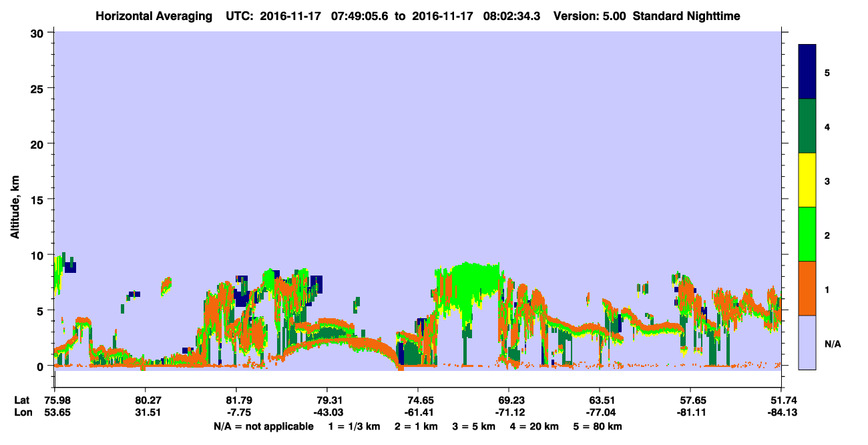The height and width of the screenshot is (445, 868).
Task: Click the colorbar label '2'
Action: coord(827,236)
